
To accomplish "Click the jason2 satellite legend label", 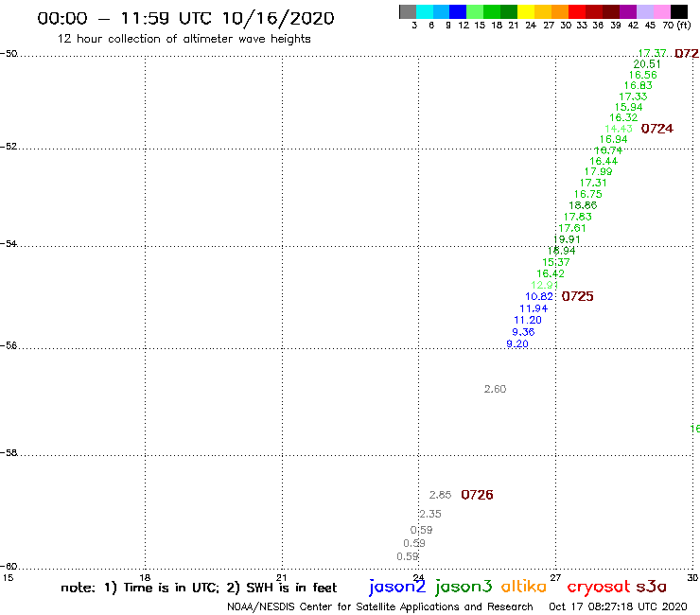I will click(397, 587).
